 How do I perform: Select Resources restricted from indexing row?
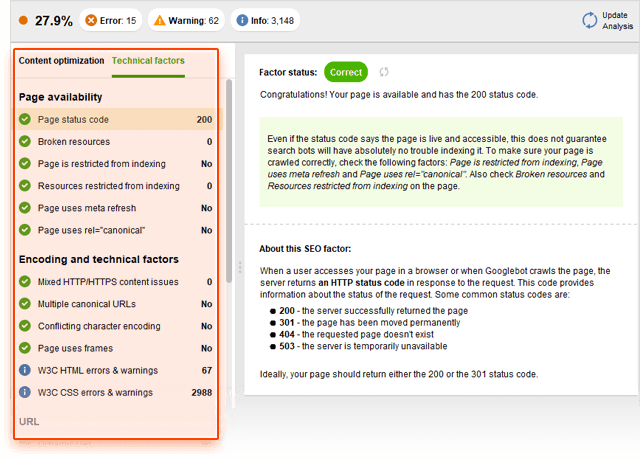point(108,186)
